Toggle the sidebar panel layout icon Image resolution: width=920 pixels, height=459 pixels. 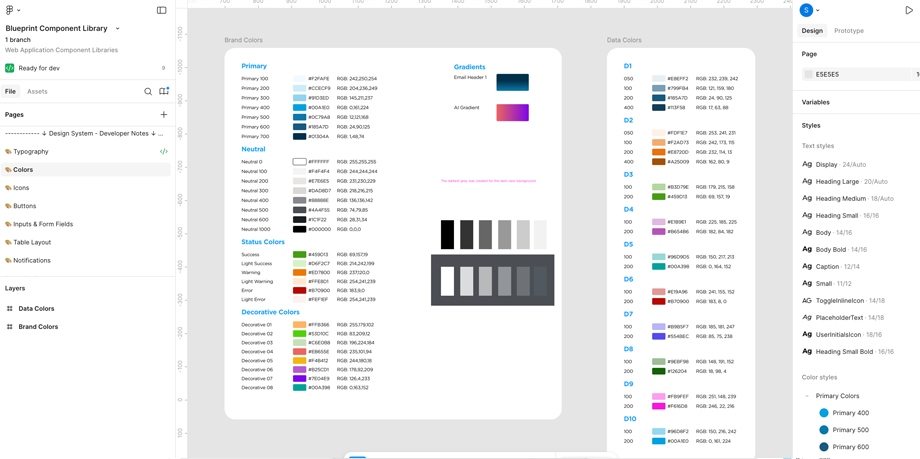pos(161,10)
